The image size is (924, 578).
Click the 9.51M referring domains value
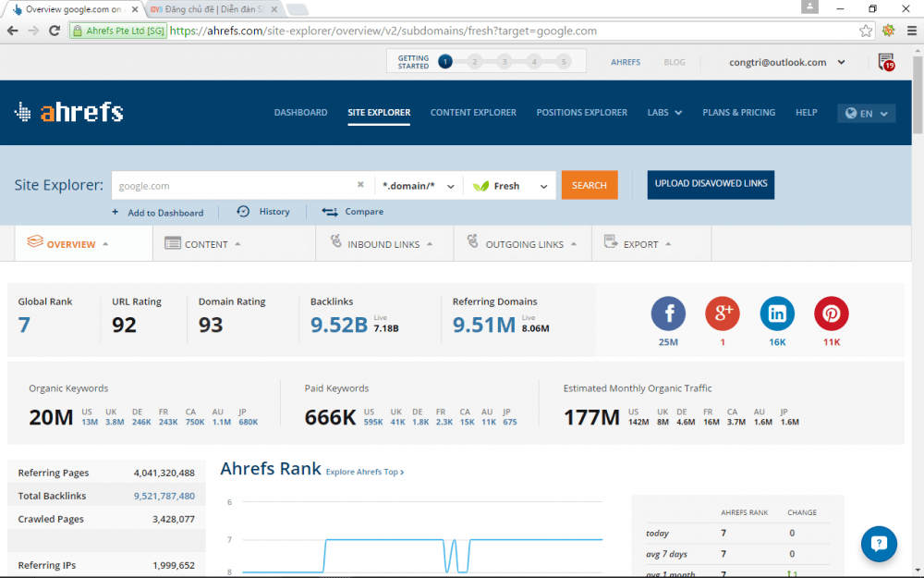click(x=484, y=325)
